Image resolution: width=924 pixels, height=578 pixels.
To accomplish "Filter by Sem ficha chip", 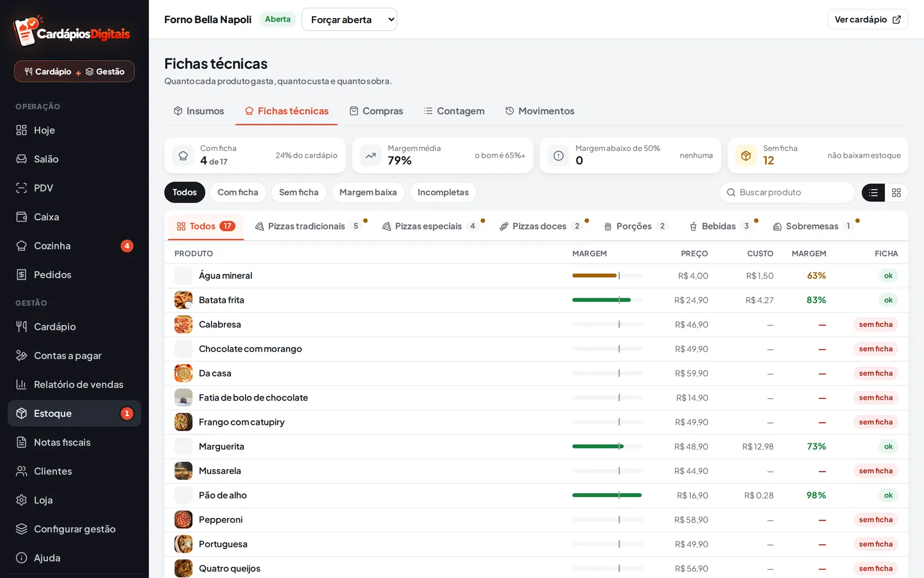I will (x=299, y=192).
